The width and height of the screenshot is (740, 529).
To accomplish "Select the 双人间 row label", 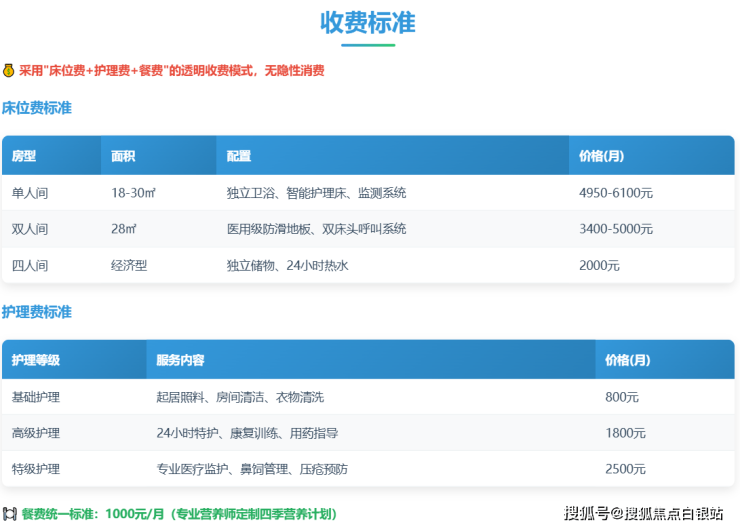I will pos(30,229).
